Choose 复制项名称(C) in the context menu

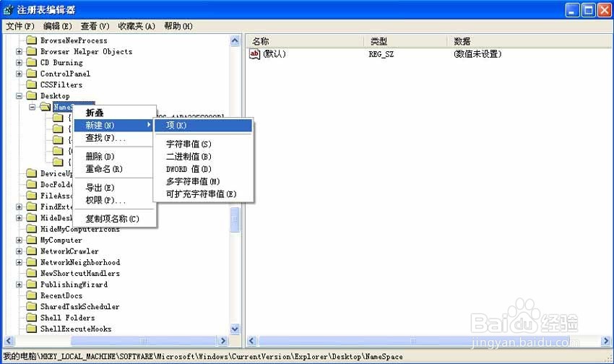[x=113, y=219]
